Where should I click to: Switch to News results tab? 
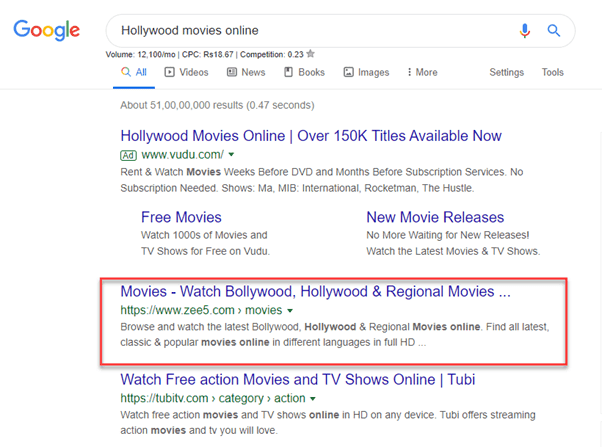246,72
